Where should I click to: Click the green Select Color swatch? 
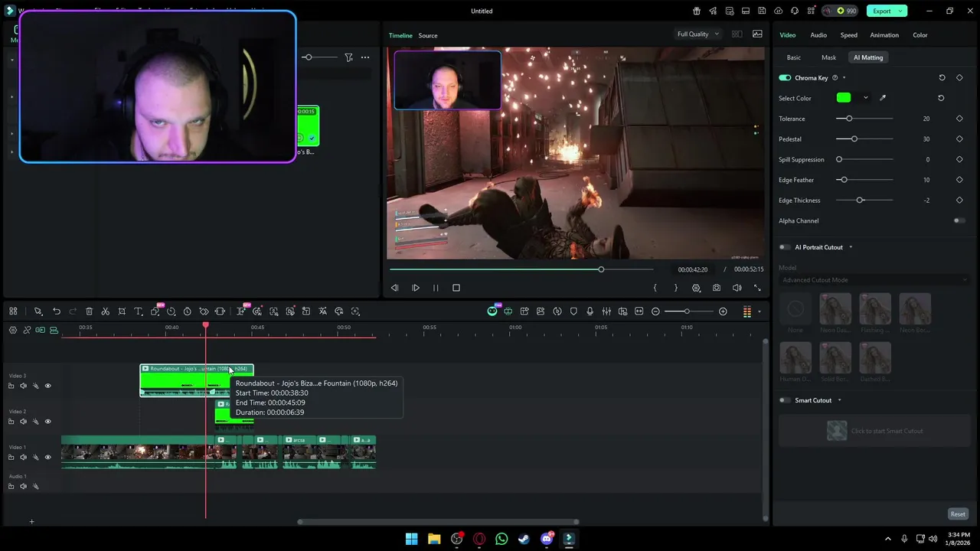click(x=844, y=98)
